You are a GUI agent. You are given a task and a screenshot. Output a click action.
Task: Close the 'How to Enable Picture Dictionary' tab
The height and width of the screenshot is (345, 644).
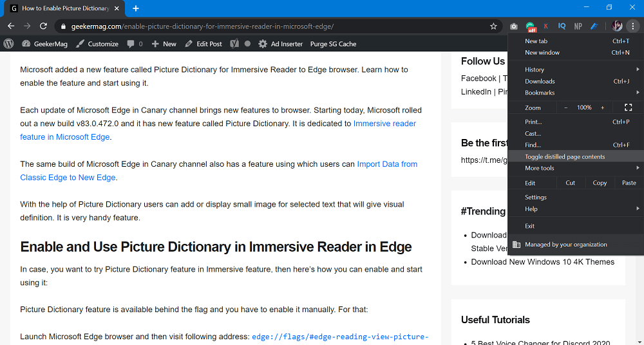(117, 8)
